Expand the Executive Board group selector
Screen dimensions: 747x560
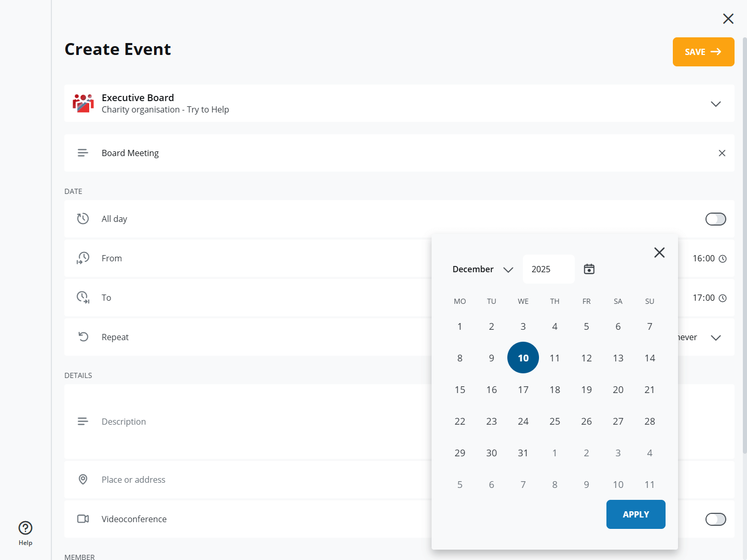715,104
